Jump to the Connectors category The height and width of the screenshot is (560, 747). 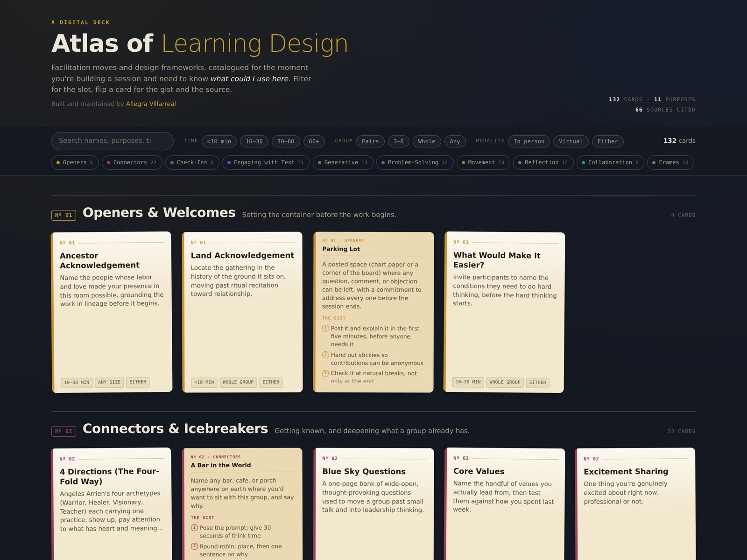click(132, 162)
